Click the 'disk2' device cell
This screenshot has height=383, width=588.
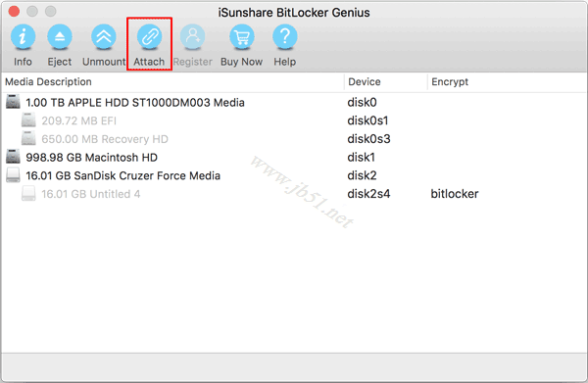coord(362,175)
